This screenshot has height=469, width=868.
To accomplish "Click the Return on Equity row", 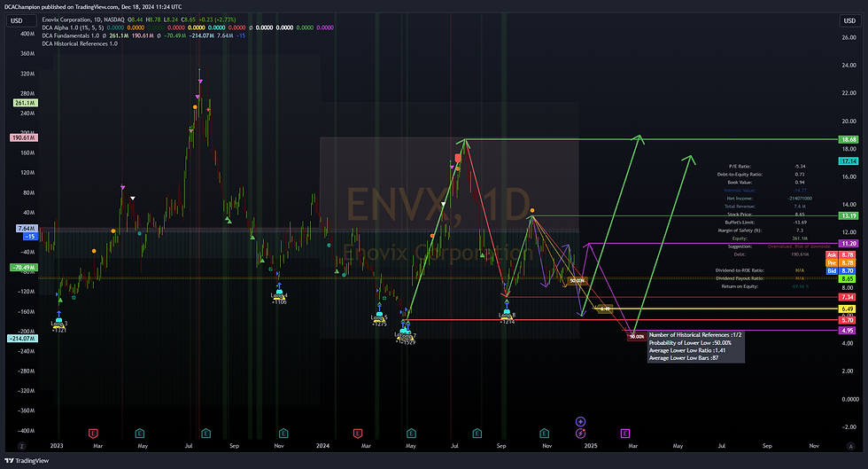I will [765, 286].
